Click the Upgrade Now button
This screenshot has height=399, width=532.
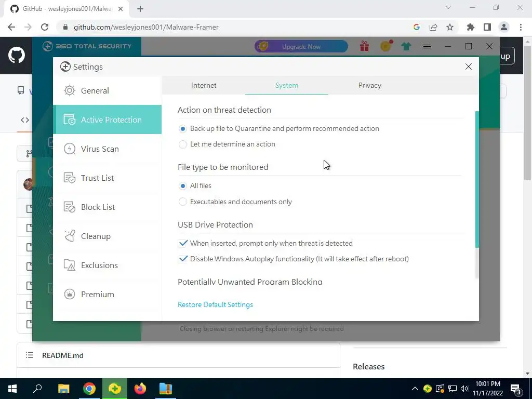pos(301,46)
